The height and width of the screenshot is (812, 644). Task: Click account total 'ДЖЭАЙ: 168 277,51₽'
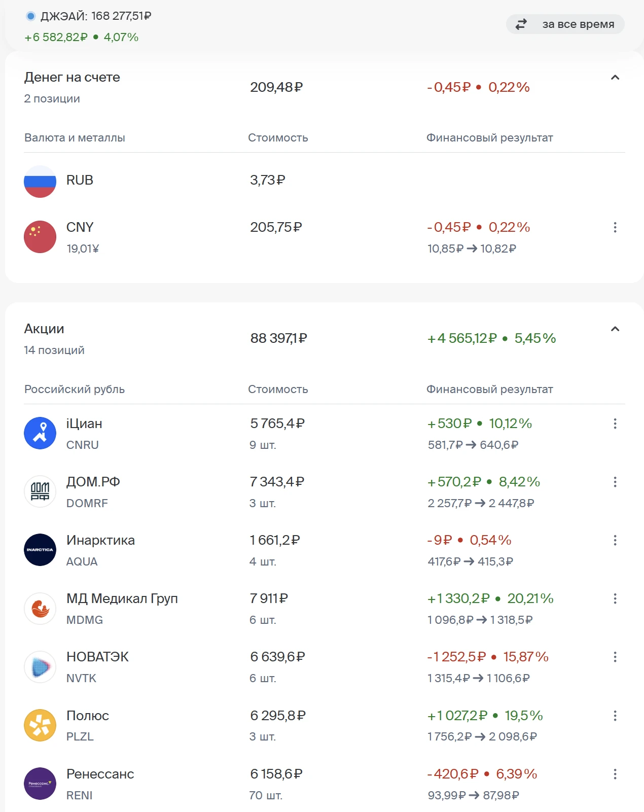pos(96,16)
